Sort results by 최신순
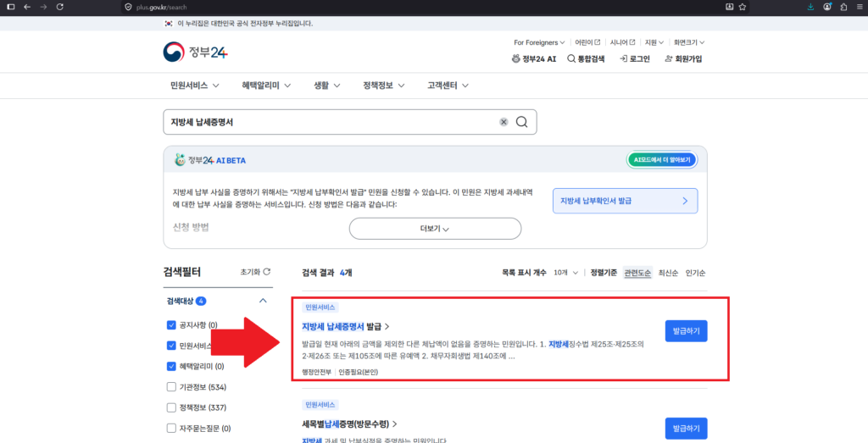 [668, 273]
